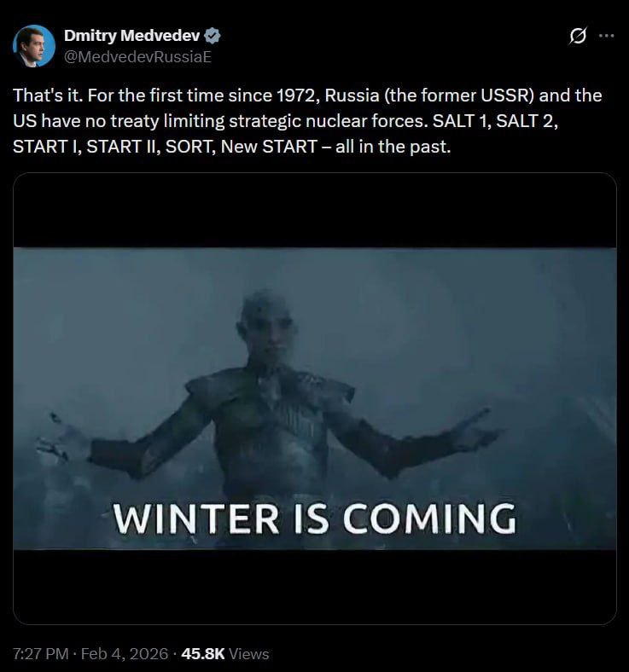The image size is (629, 672).
Task: Open Dmitry Medvedev's profile avatar
Action: click(x=34, y=46)
